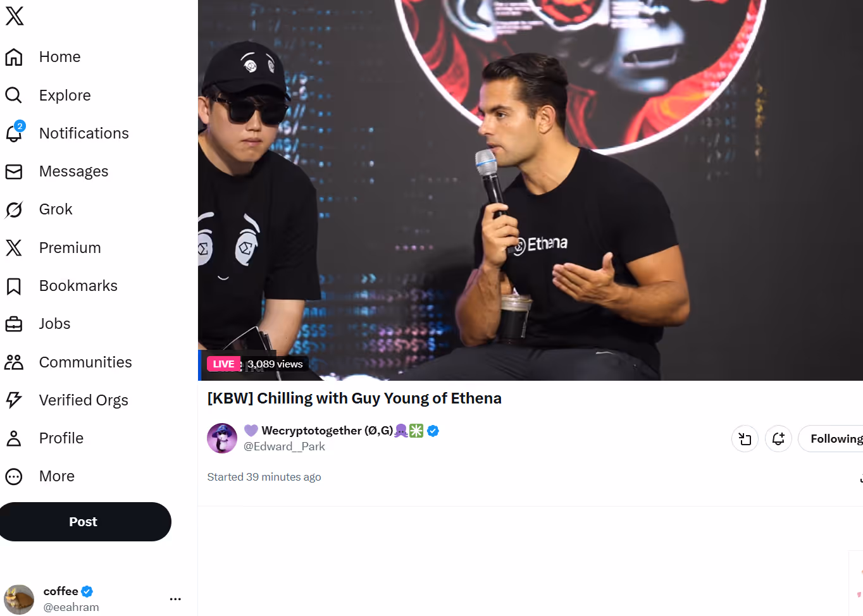The height and width of the screenshot is (616, 863).
Task: Open account switcher three-dots menu
Action: click(175, 598)
